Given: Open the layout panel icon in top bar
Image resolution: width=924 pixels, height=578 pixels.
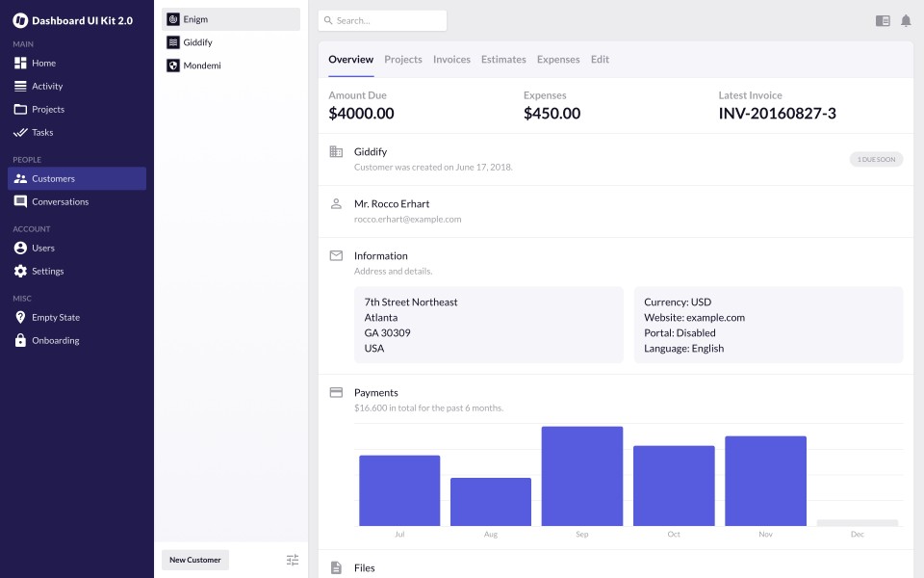Looking at the screenshot, I should tap(883, 20).
